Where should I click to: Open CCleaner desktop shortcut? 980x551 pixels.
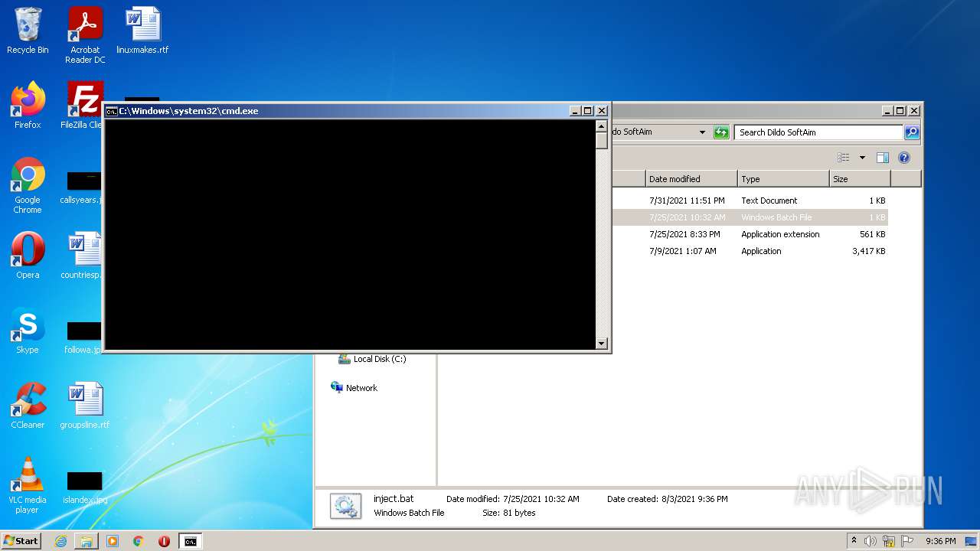point(28,406)
